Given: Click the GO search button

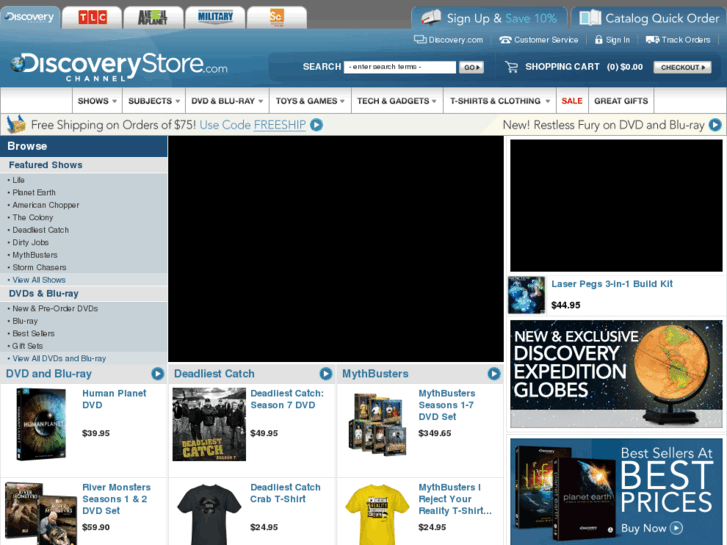Looking at the screenshot, I should (x=471, y=67).
